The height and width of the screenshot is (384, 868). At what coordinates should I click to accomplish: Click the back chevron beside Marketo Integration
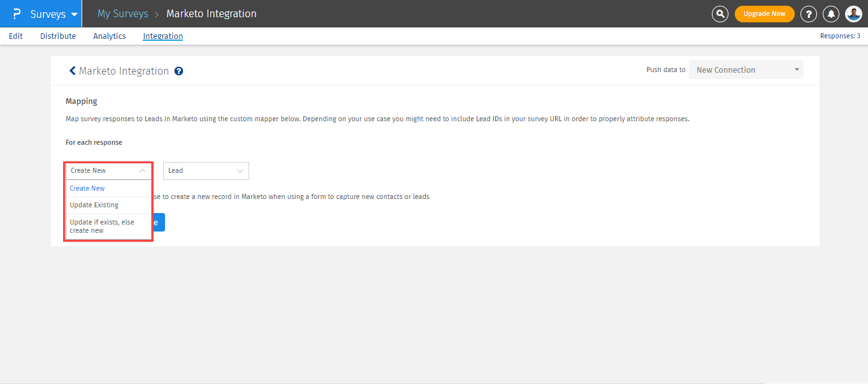72,71
